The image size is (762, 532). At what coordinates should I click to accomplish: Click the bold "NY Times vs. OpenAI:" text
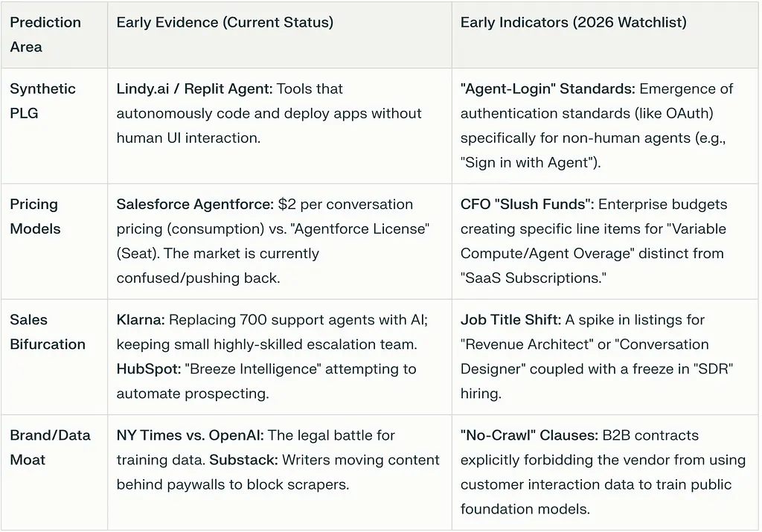point(189,435)
